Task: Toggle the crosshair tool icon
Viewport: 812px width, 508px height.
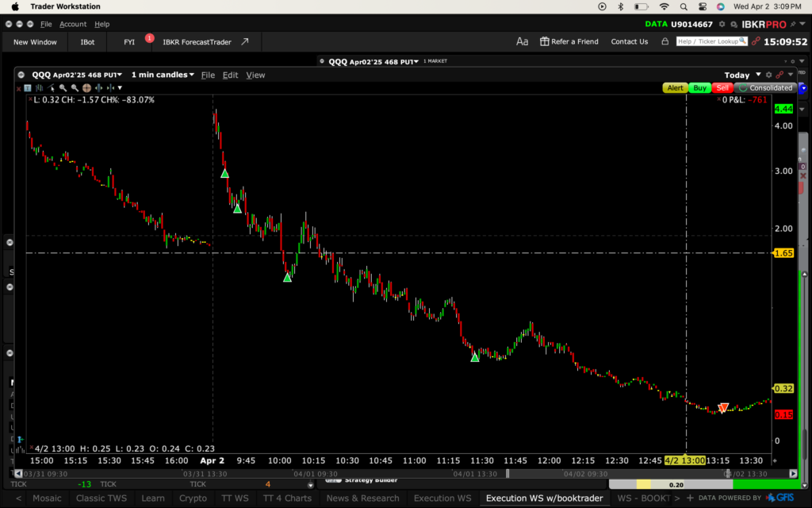Action: point(86,88)
